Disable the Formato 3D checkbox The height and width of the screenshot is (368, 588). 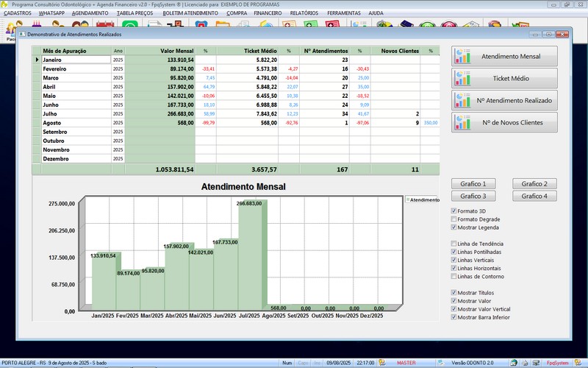point(453,211)
